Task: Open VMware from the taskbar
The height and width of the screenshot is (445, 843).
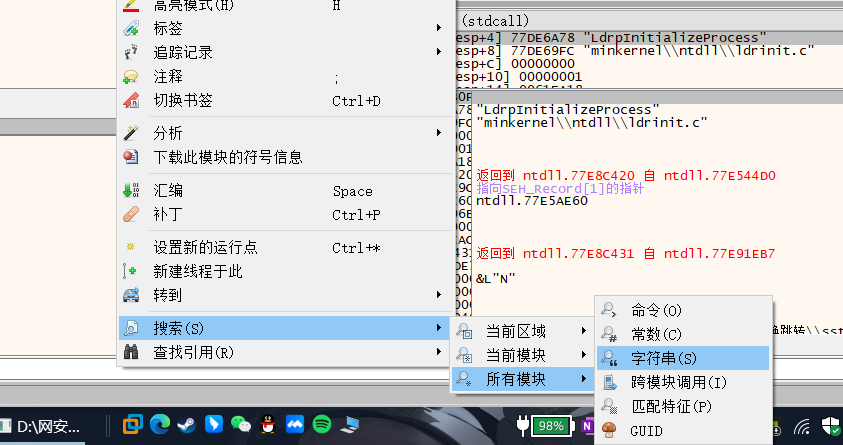Action: (x=132, y=425)
